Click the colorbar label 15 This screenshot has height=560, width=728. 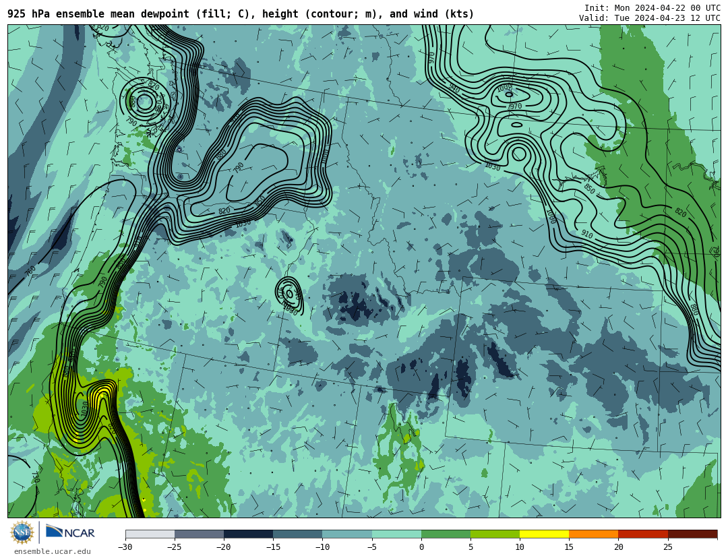(x=569, y=547)
